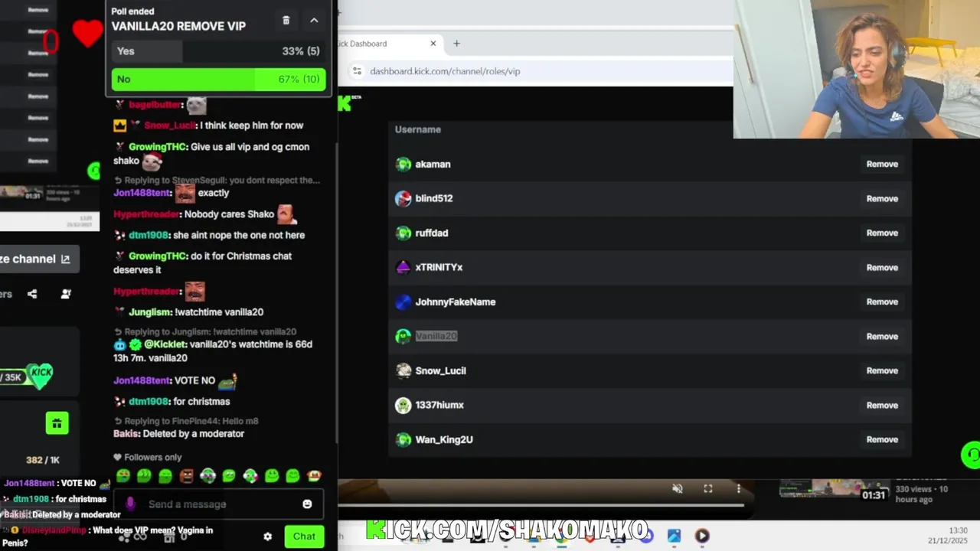
Task: Unmute the video with speaker icon
Action: click(678, 488)
